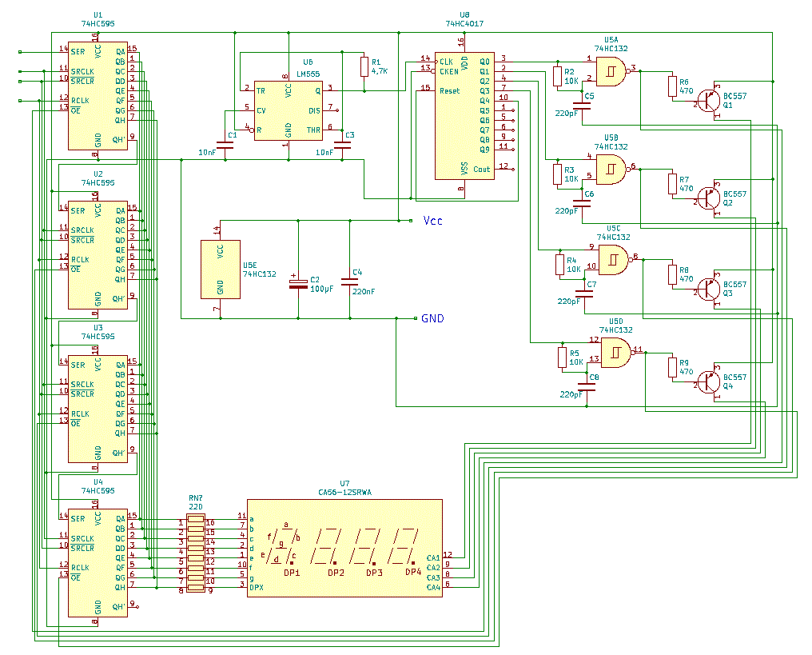Select resistor R6 470
This screenshot has width=812, height=655.
click(x=672, y=86)
